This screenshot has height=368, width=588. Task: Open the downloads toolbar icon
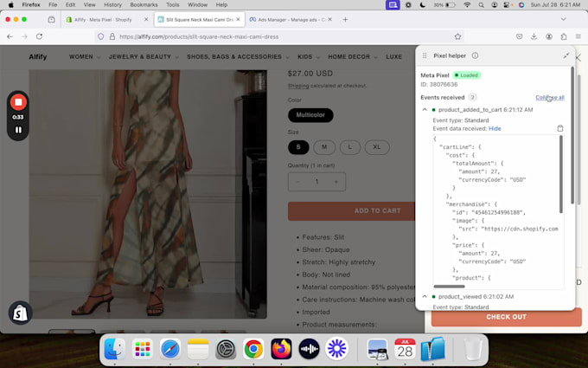(x=534, y=36)
